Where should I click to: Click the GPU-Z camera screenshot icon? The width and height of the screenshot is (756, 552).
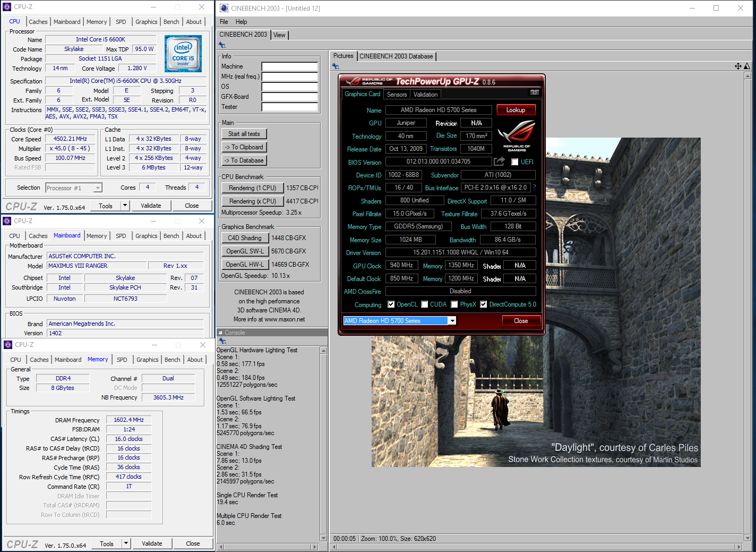pyautogui.click(x=535, y=92)
